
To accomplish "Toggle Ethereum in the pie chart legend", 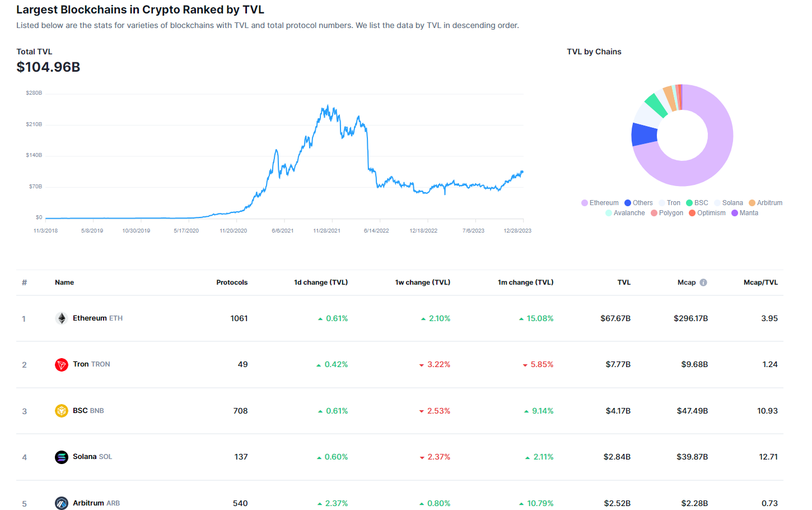I will (x=600, y=203).
